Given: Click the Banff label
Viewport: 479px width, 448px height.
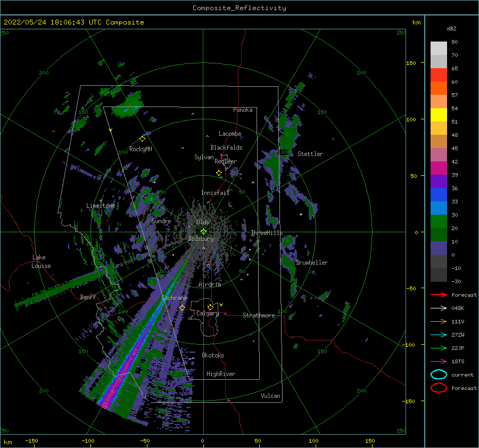Looking at the screenshot, I should (x=88, y=297).
